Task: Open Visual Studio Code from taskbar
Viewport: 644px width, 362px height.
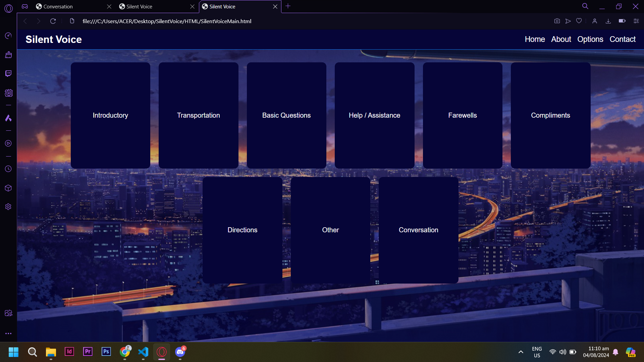Action: coord(143,352)
